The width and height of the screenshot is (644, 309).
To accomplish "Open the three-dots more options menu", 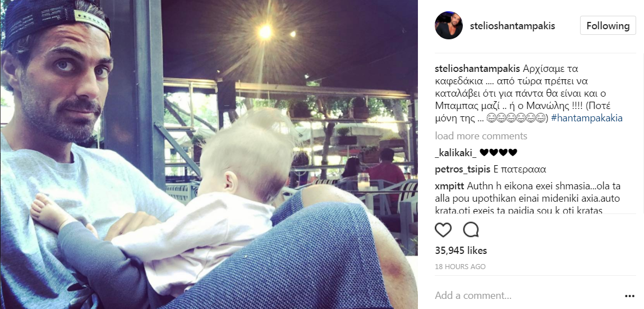I will [629, 296].
